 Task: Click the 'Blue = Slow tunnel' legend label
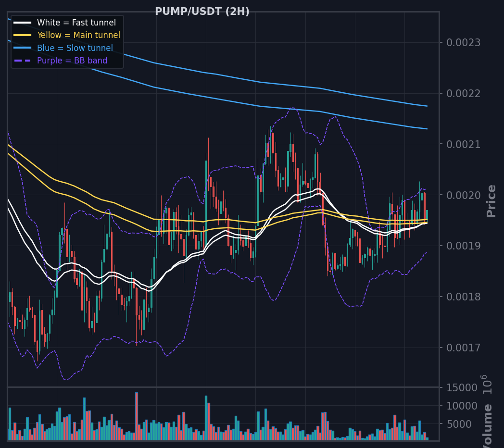pyautogui.click(x=75, y=48)
